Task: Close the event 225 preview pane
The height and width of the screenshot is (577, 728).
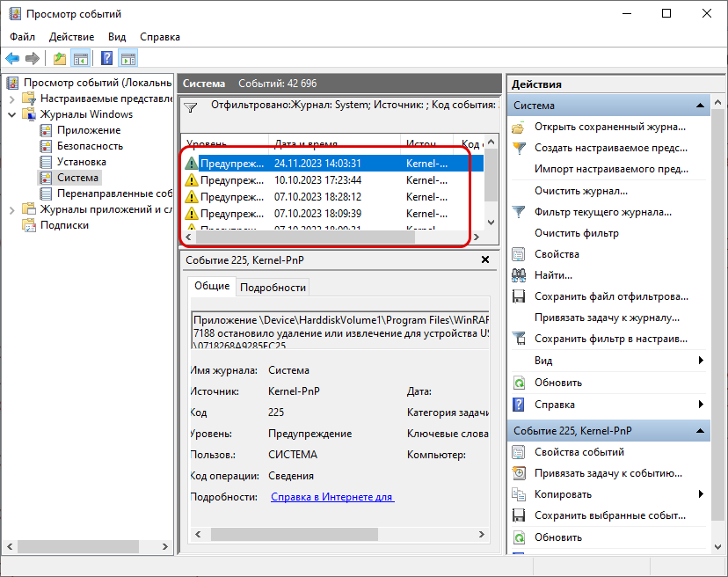Action: click(485, 260)
